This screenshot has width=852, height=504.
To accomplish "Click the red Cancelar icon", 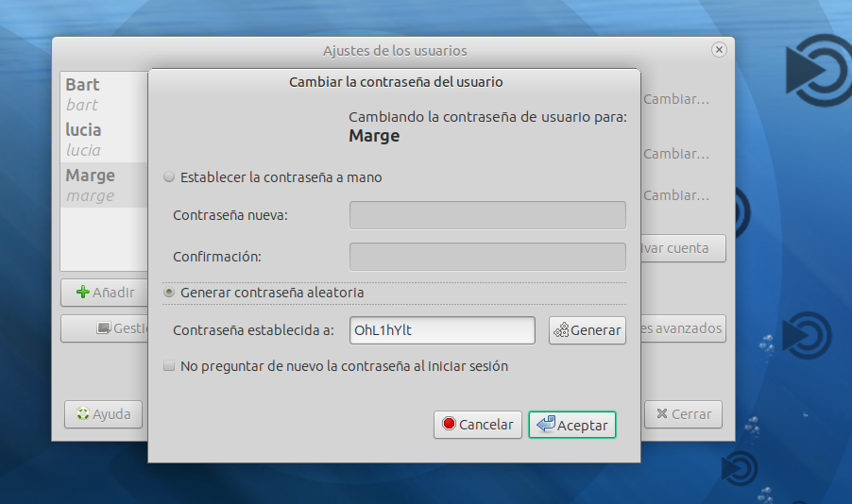I will click(x=449, y=425).
